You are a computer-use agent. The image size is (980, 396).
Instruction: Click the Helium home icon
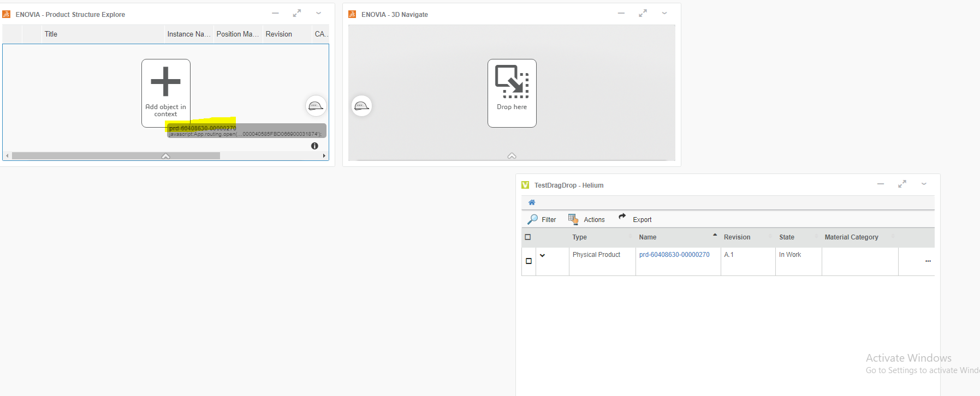(x=532, y=202)
